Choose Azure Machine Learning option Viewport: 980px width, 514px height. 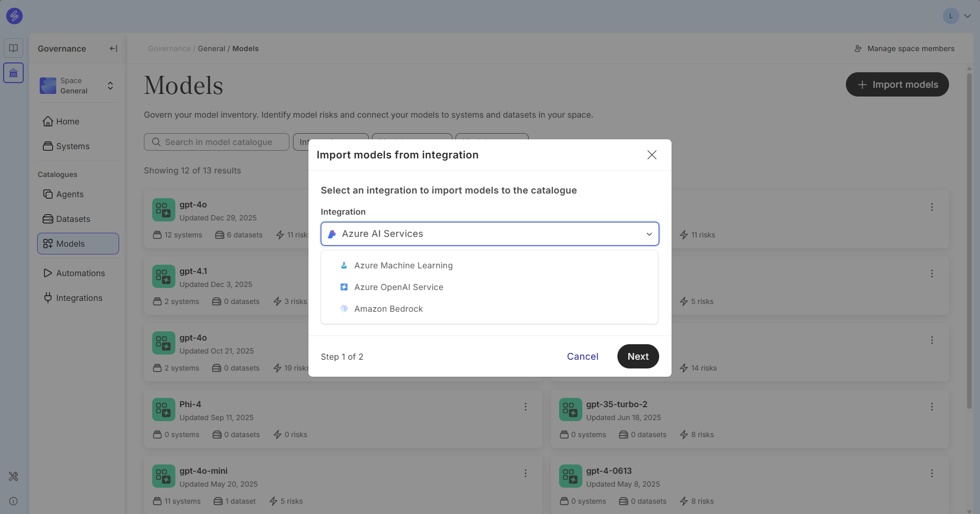pyautogui.click(x=403, y=265)
